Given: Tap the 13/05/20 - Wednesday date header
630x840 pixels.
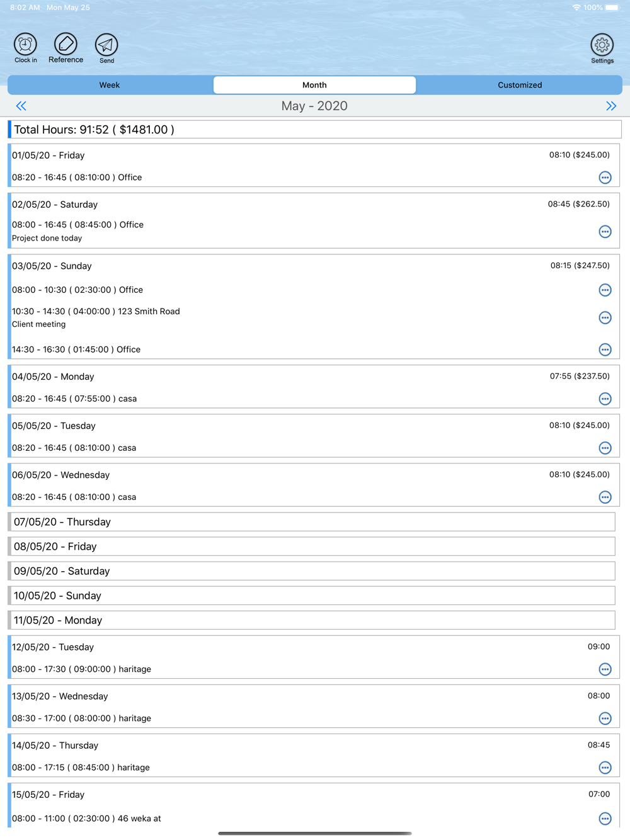Looking at the screenshot, I should (x=60, y=696).
